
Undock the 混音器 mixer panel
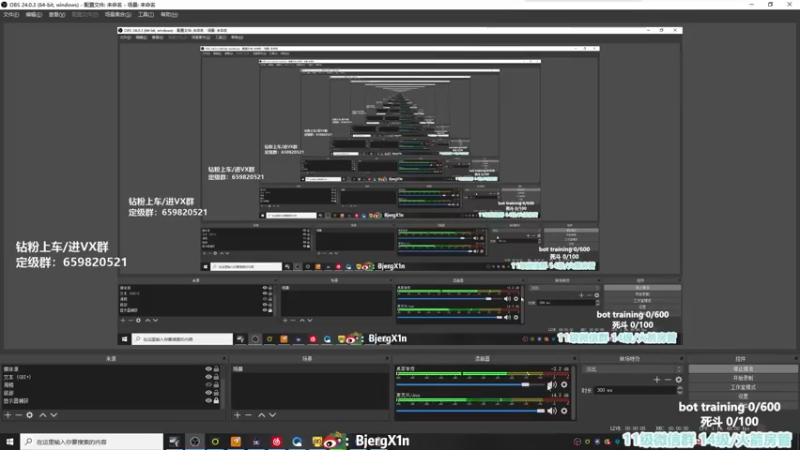(574, 359)
